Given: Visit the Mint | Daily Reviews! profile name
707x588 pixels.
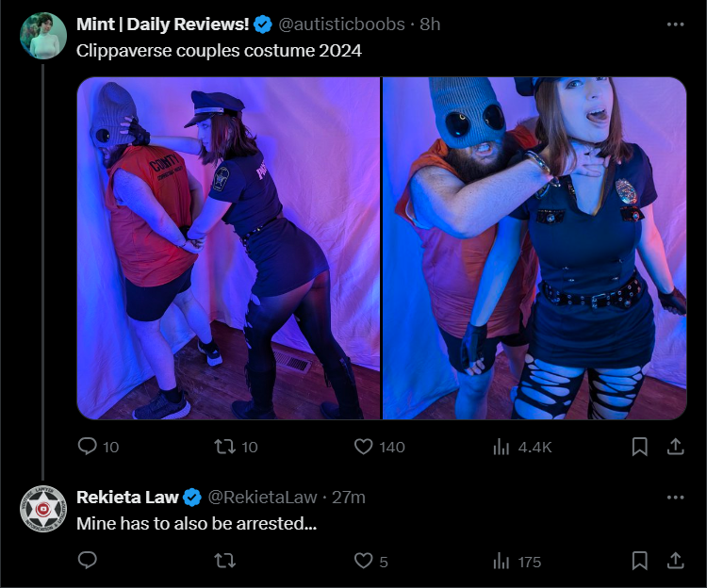Looking at the screenshot, I should pyautogui.click(x=162, y=24).
